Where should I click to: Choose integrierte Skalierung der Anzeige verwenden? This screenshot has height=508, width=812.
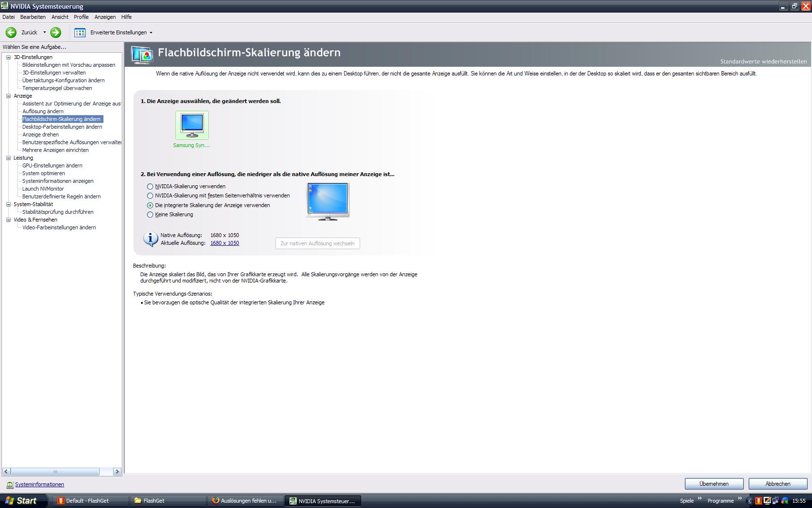tap(150, 205)
